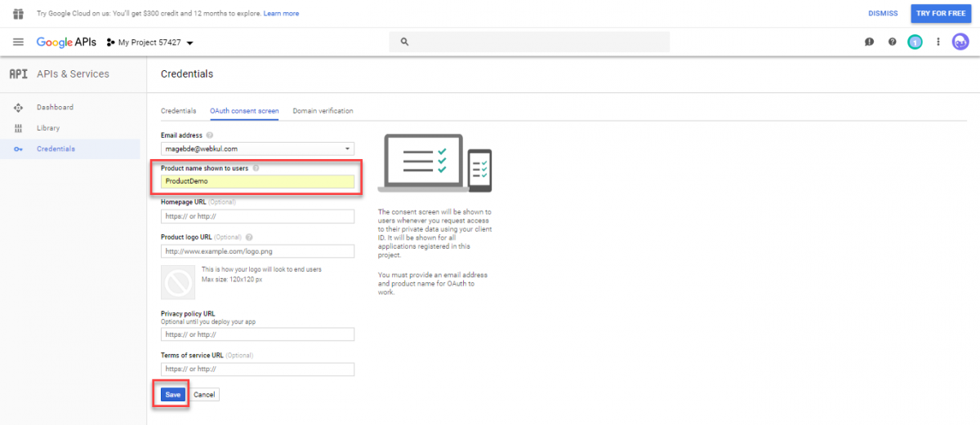The width and height of the screenshot is (980, 425).
Task: Click the Cancel button
Action: click(204, 395)
